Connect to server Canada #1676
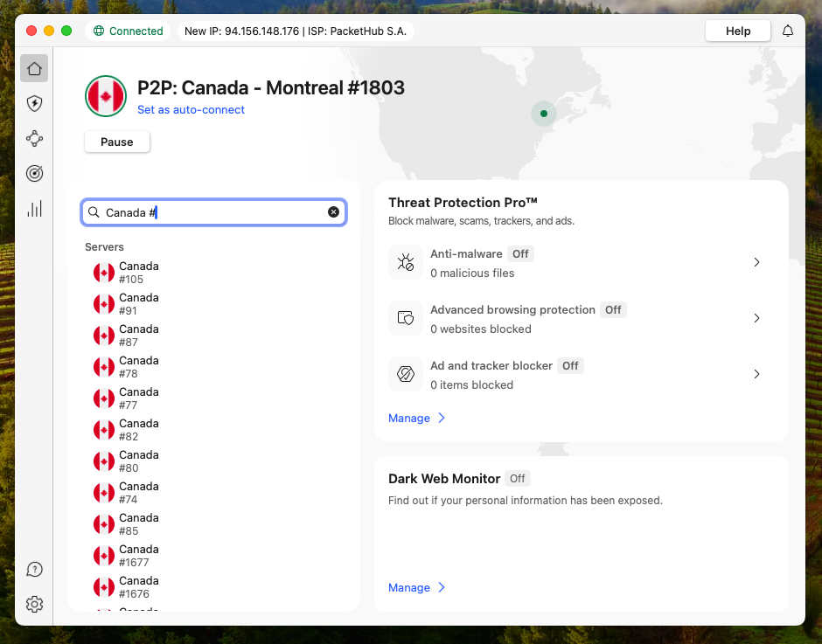The width and height of the screenshot is (822, 644). pyautogui.click(x=214, y=587)
